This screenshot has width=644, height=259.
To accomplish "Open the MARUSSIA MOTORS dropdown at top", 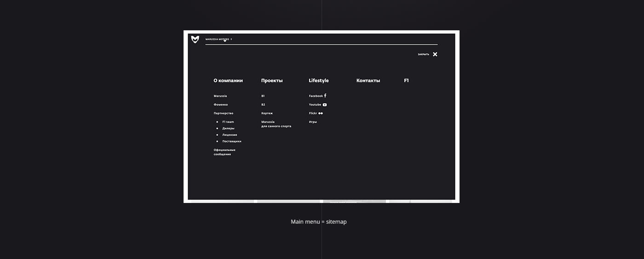I will tap(218, 39).
